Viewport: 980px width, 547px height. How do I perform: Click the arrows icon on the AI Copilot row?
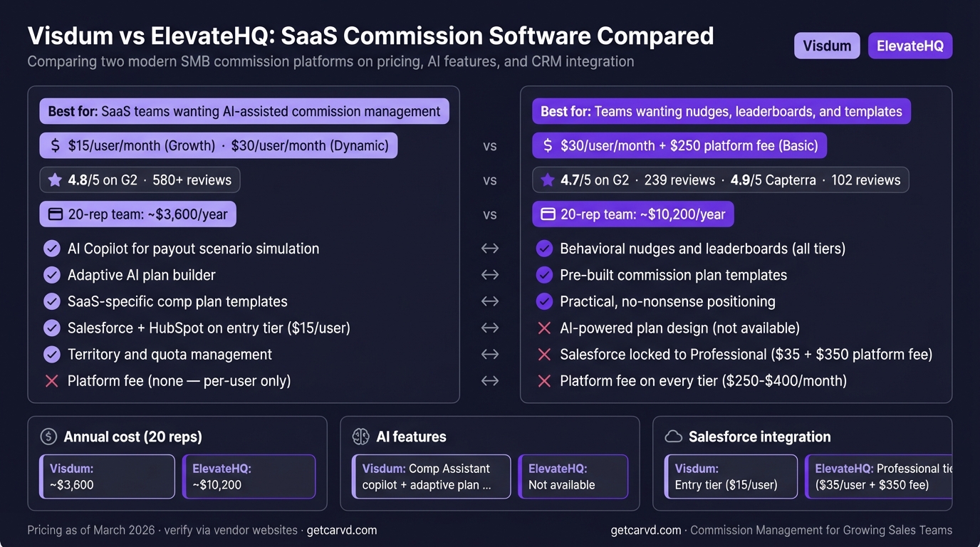coord(490,249)
